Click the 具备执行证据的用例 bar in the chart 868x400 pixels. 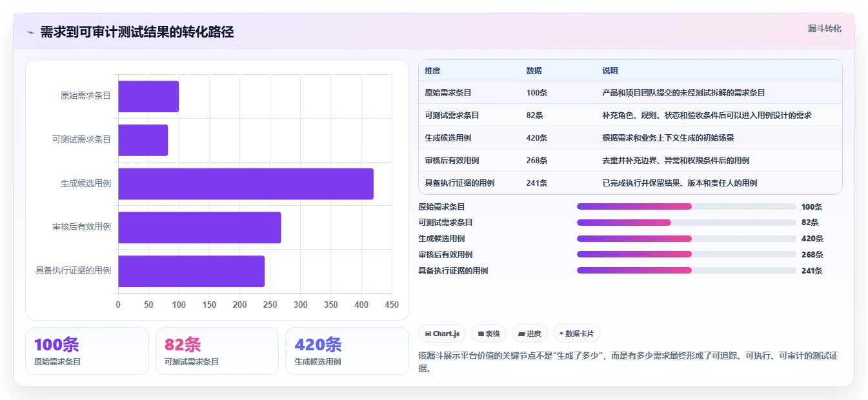coord(191,271)
